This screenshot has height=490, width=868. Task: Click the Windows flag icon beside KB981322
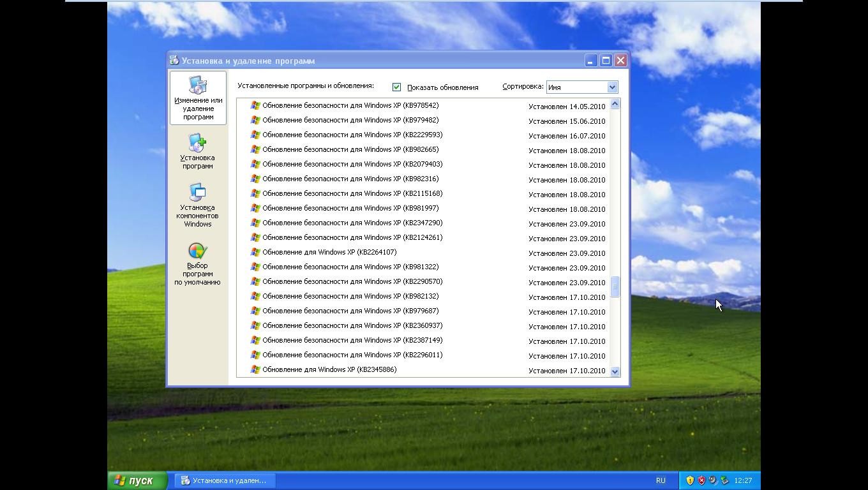click(255, 267)
